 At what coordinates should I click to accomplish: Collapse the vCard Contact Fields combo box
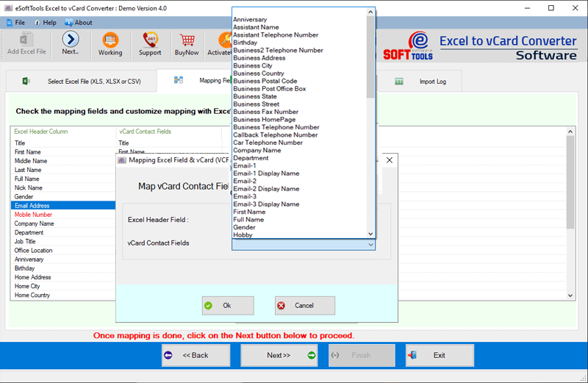[x=370, y=245]
